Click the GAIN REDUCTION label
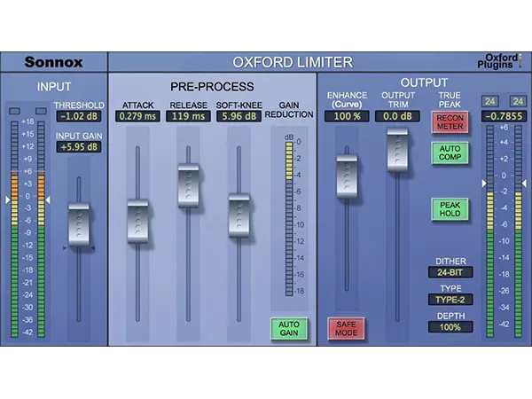This screenshot has width=532, height=399. [x=289, y=110]
